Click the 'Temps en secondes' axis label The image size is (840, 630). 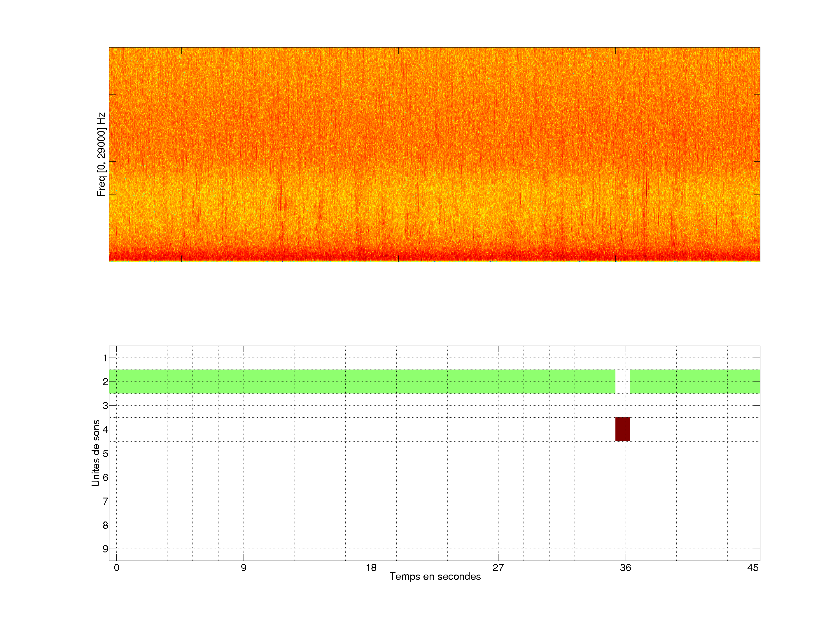pos(435,577)
